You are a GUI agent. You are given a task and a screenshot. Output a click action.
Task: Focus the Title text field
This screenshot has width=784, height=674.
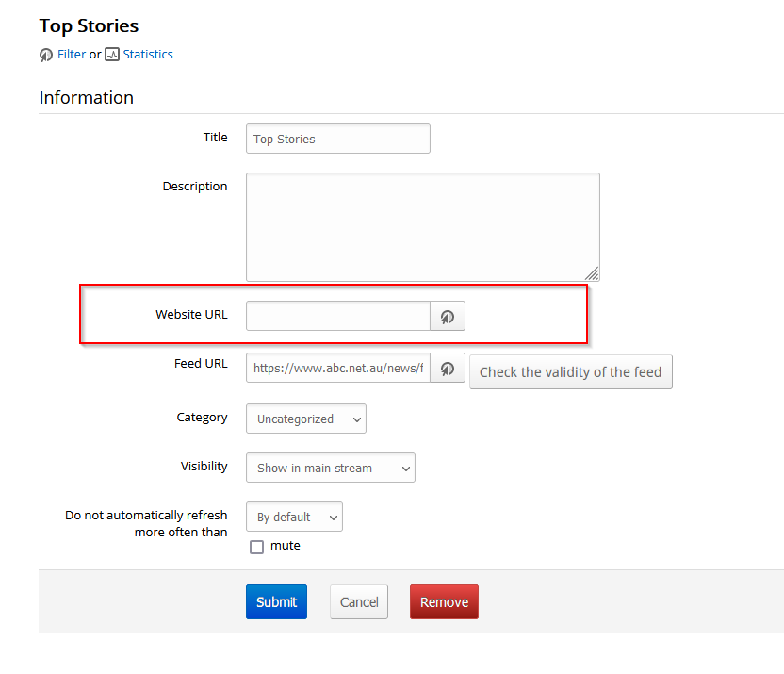pyautogui.click(x=337, y=139)
